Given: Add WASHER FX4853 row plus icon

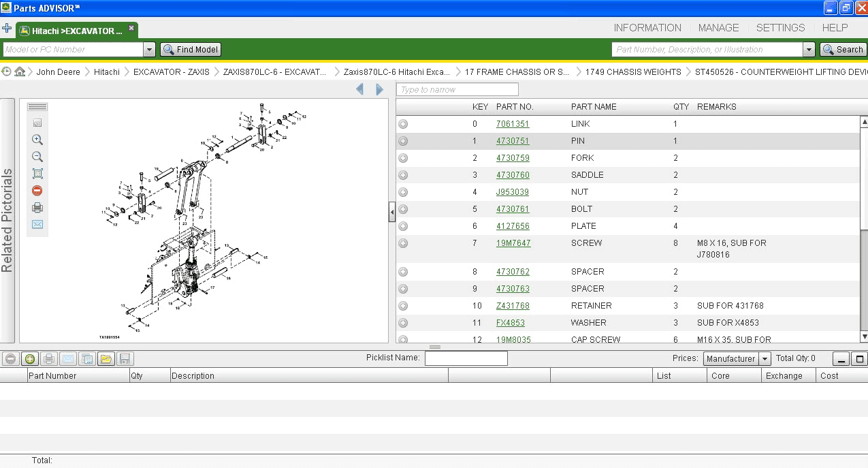Looking at the screenshot, I should (403, 323).
